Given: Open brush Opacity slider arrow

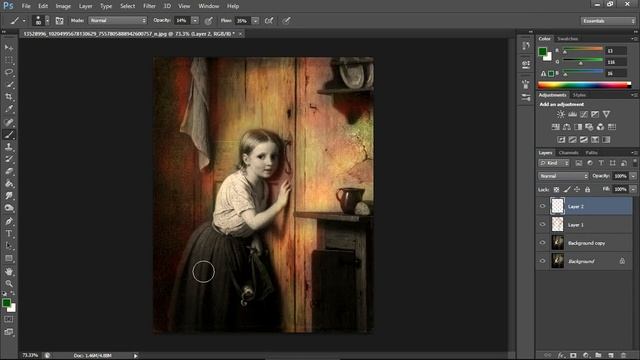Looking at the screenshot, I should click(195, 20).
